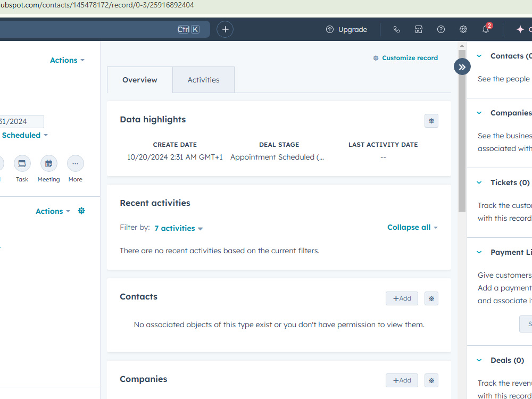This screenshot has height=399, width=532.
Task: Collapse the right sidebar with double chevron
Action: click(462, 67)
